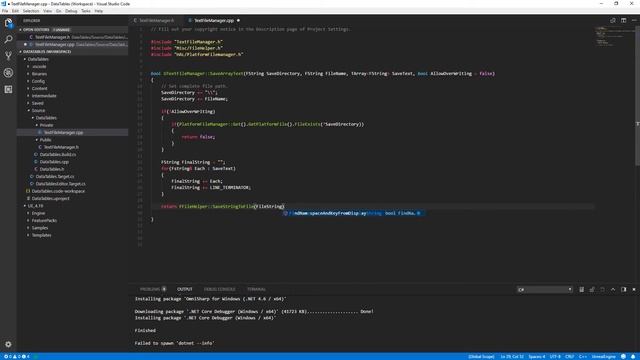Open the Explorer view in activity bar
The image size is (640, 360).
[8, 23]
